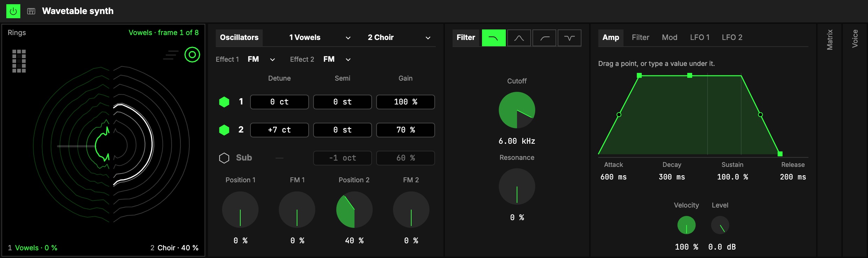
Task: Click the Position 1 knob
Action: click(240, 210)
